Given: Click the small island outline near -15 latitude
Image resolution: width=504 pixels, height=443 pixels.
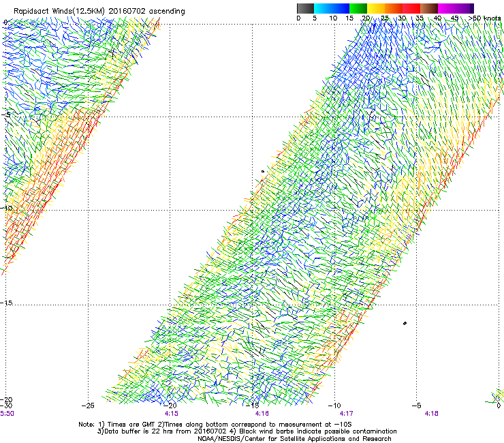Looking at the screenshot, I should (x=405, y=323).
